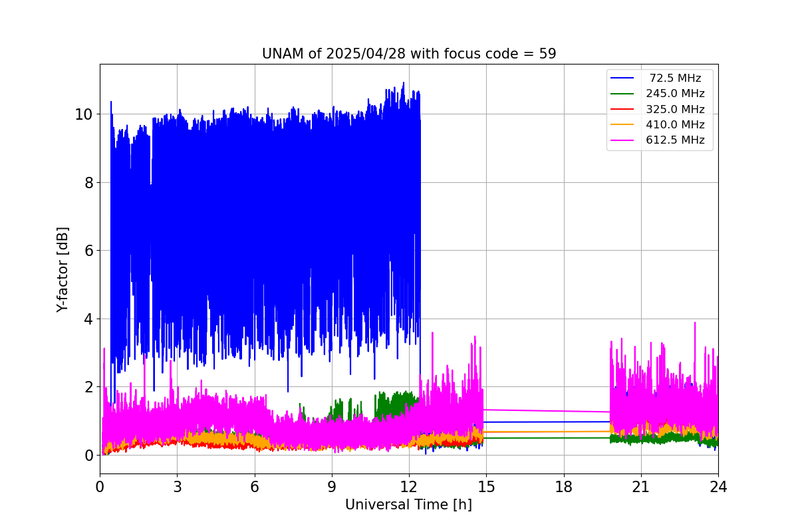This screenshot has width=798, height=532.
Task: Click x-axis tick label '12'
Action: pyautogui.click(x=409, y=486)
